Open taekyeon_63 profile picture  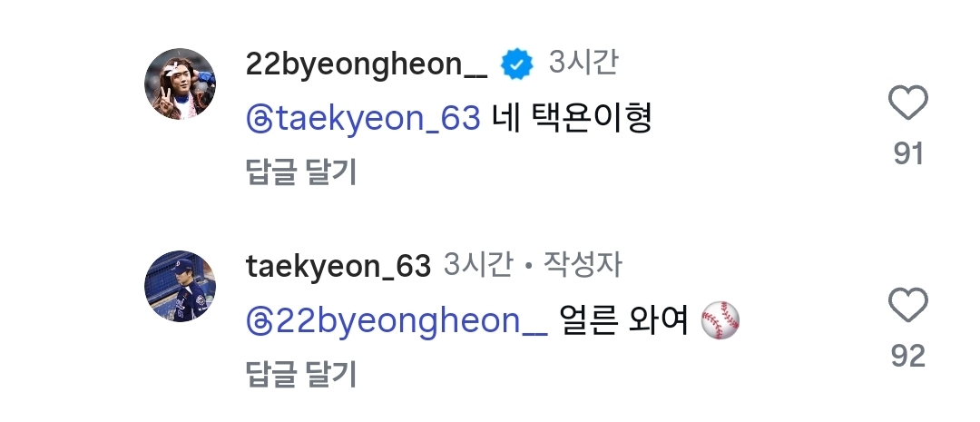point(180,287)
